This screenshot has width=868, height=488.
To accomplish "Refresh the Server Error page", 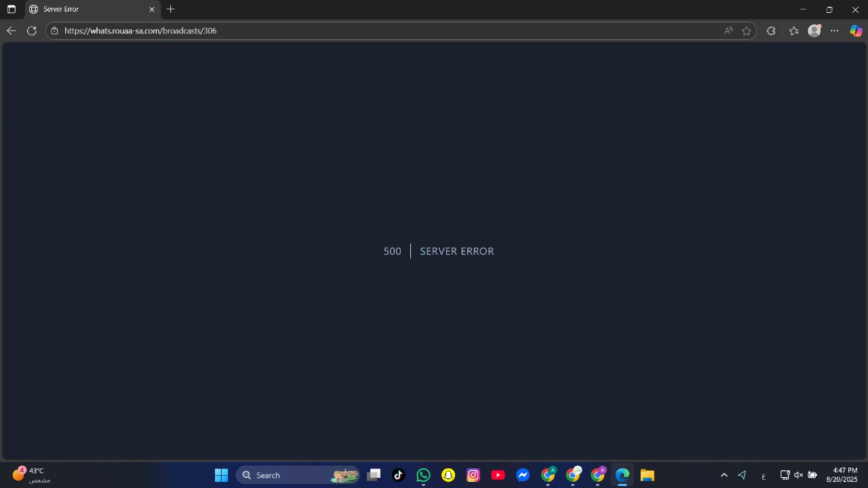I will pos(31,31).
